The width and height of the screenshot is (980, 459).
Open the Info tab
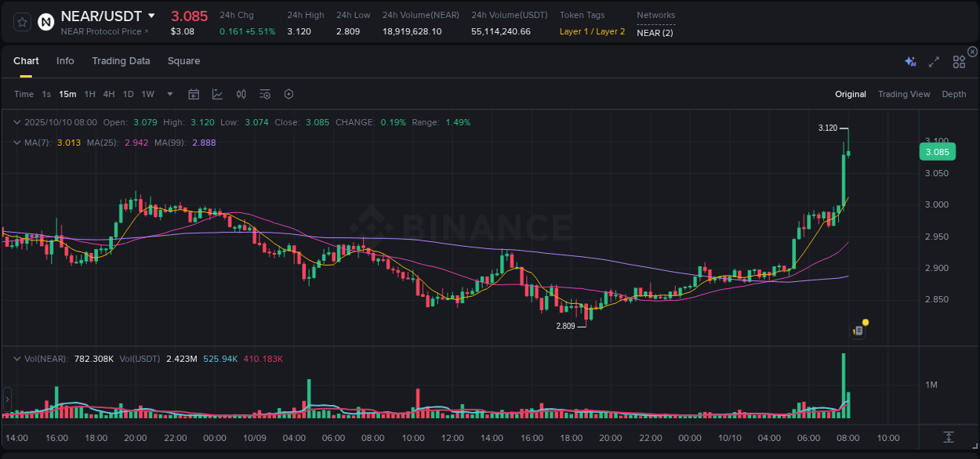65,60
